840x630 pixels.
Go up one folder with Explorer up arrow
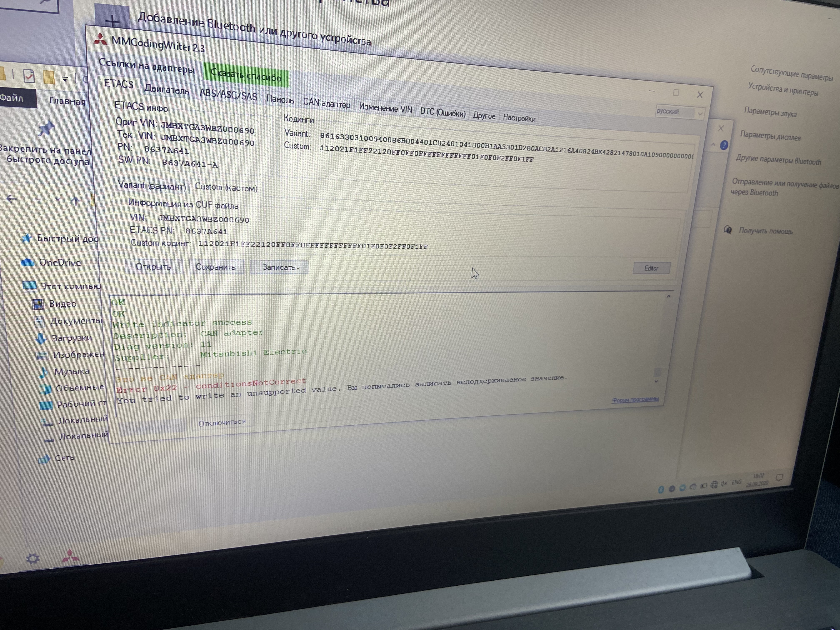coord(76,201)
